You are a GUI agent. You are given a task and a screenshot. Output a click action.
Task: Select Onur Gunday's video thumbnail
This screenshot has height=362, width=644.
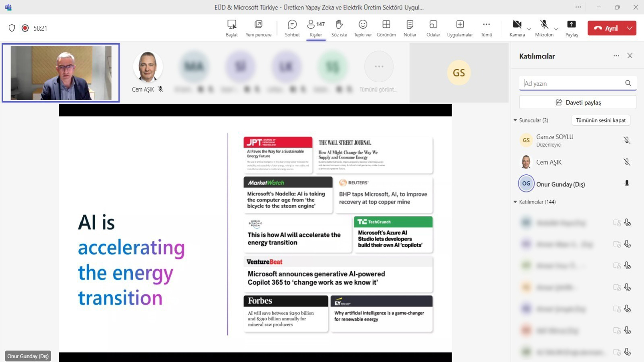click(x=61, y=73)
